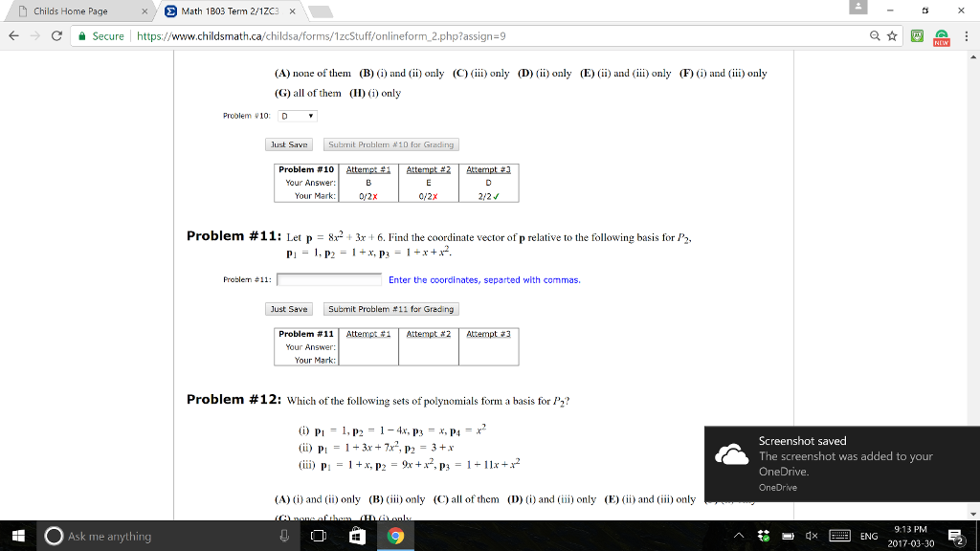Unmute the system speaker icon
The width and height of the screenshot is (980, 551).
(x=812, y=536)
